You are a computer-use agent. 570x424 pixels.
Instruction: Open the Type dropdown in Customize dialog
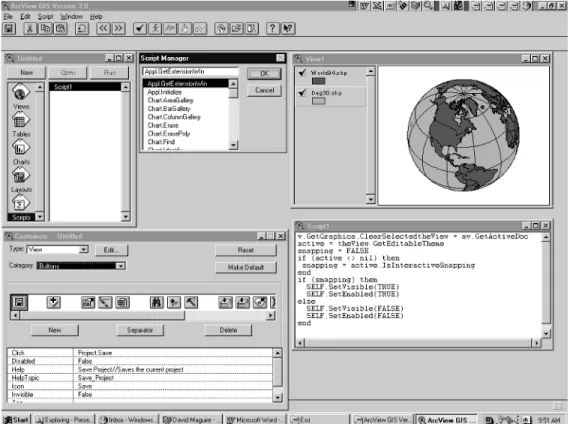(x=84, y=249)
